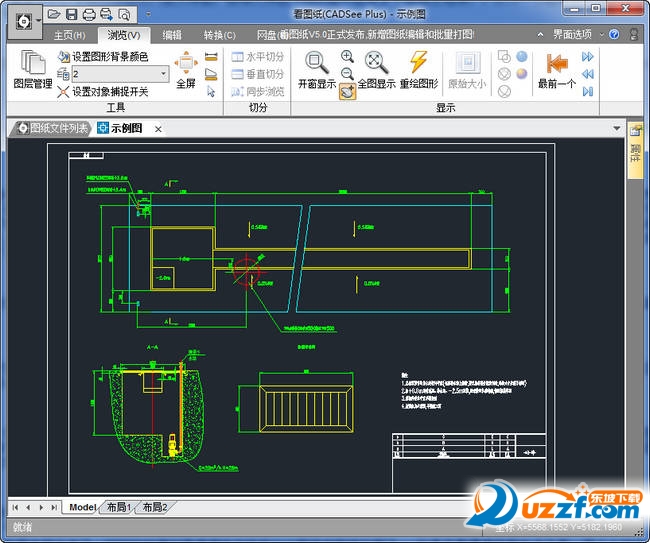This screenshot has height=543, width=650.
Task: Switch to the 网盘 ribbon tab
Action: 266,35
